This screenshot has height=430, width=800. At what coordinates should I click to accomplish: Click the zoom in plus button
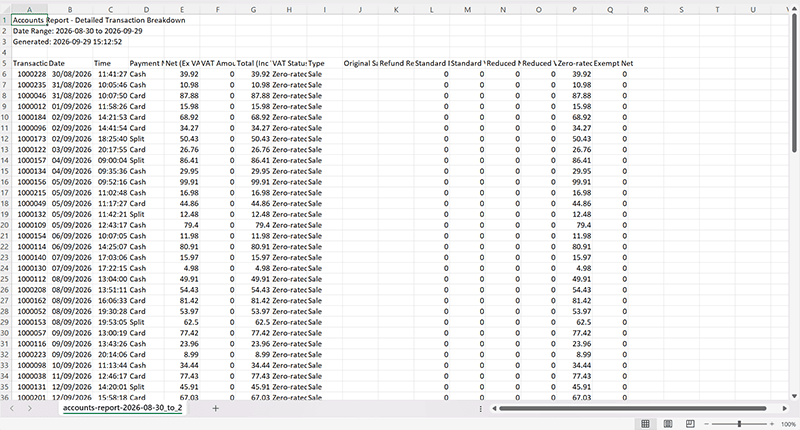click(772, 424)
